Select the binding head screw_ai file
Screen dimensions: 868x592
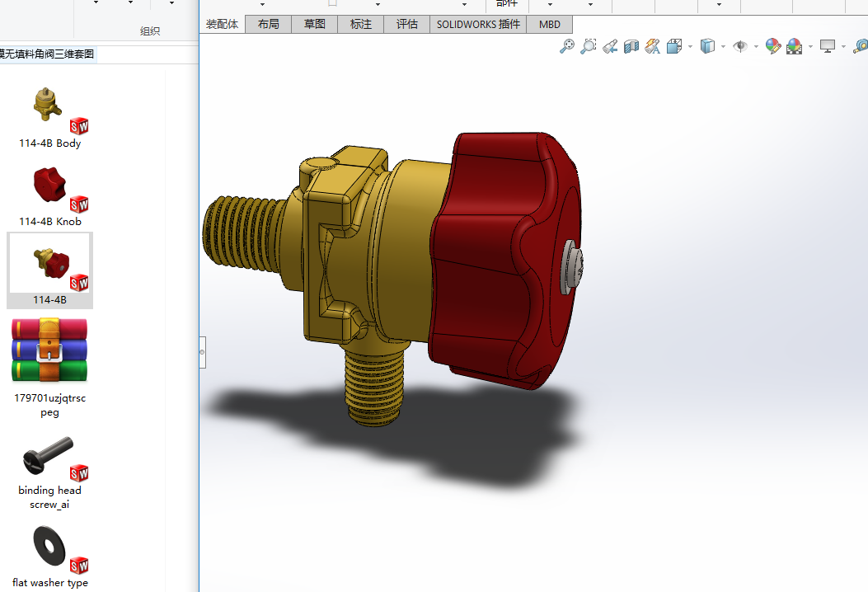pos(50,472)
